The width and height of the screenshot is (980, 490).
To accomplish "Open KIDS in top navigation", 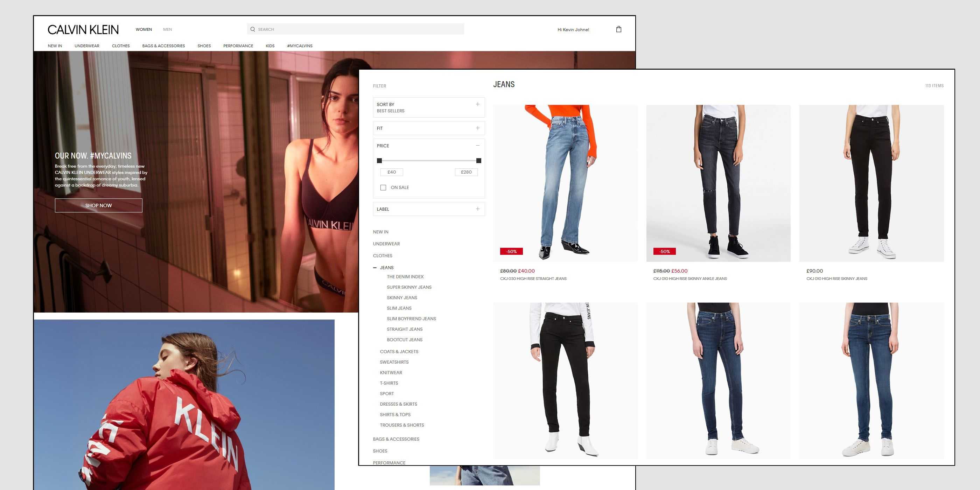I will (x=270, y=45).
